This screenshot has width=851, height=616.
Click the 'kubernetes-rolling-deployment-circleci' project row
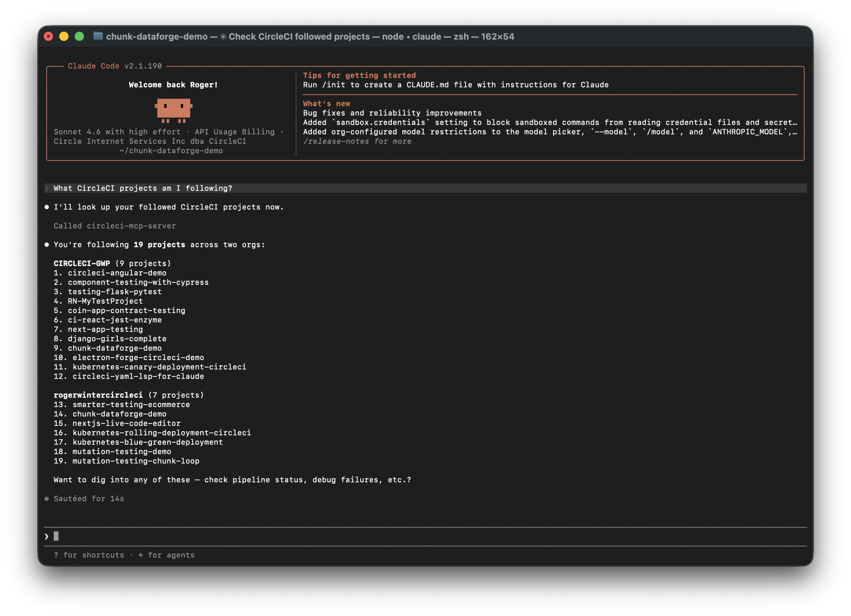pos(152,433)
